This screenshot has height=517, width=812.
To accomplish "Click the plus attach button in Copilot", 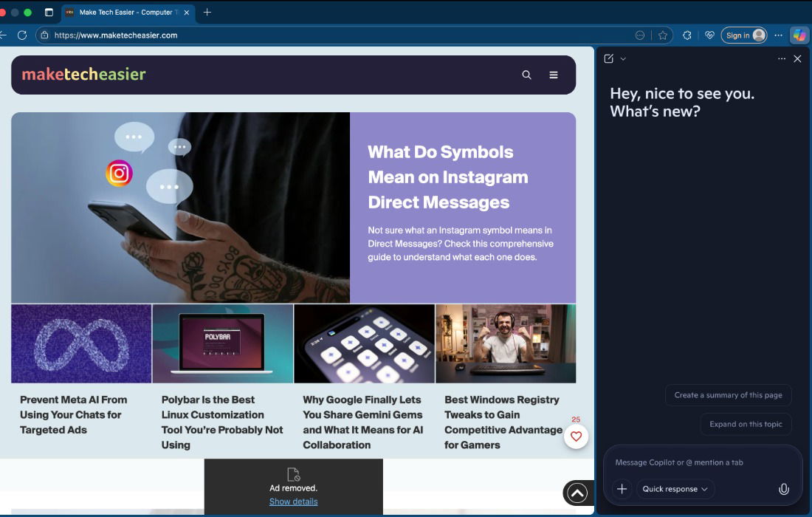I will click(622, 489).
